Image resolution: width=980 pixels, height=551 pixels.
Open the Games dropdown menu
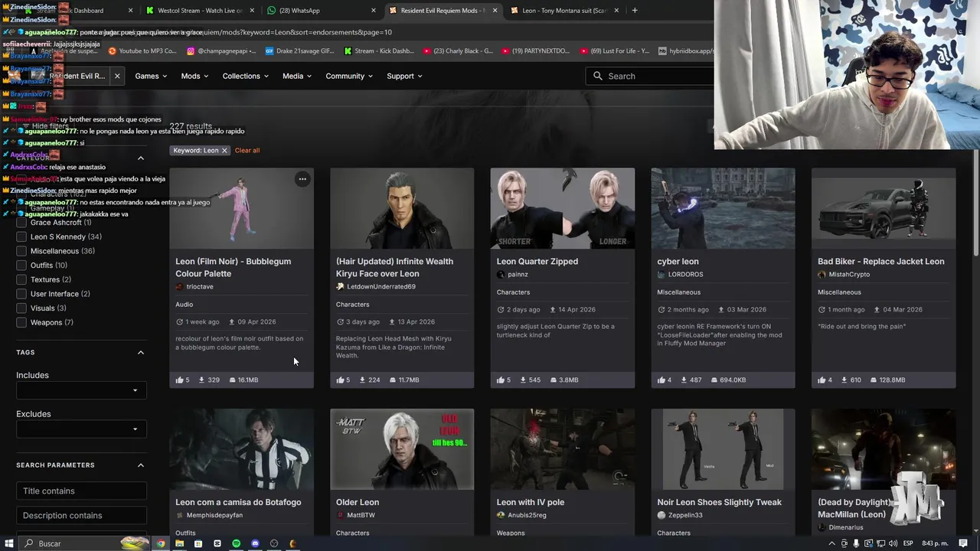tap(151, 76)
